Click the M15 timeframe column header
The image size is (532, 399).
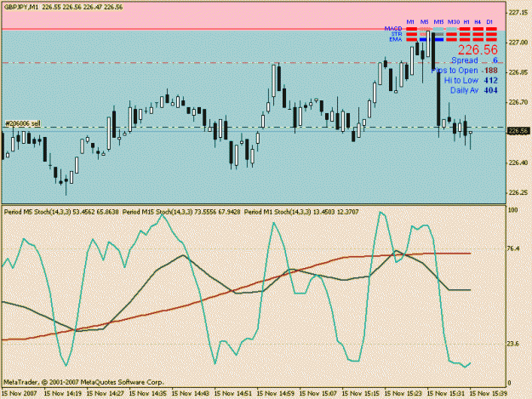(438, 22)
